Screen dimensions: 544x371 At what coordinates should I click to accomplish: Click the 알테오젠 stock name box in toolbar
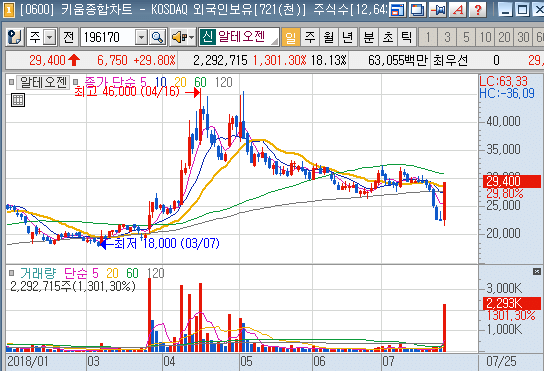pos(239,37)
